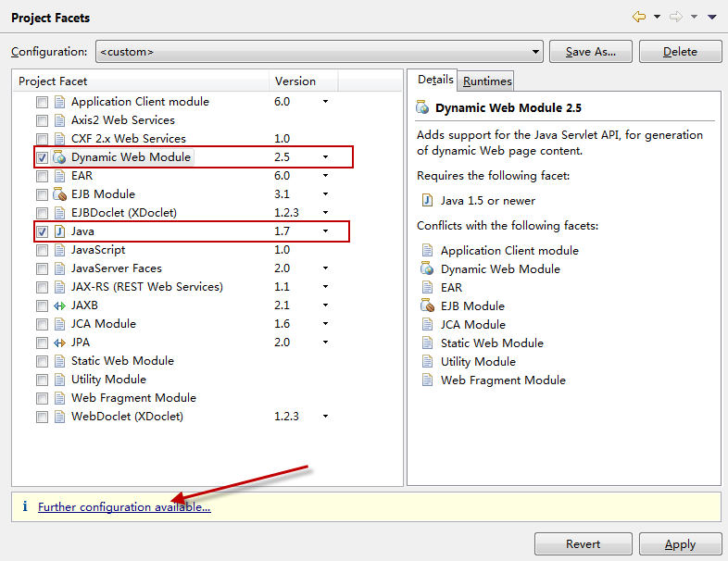Image resolution: width=728 pixels, height=561 pixels.
Task: Open the forward history dropdown arrow
Action: click(694, 18)
